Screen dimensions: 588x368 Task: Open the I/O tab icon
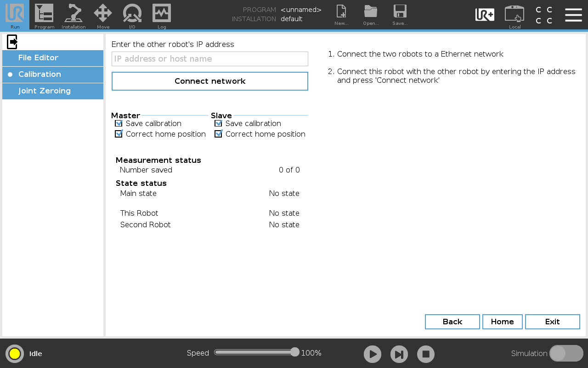click(132, 13)
